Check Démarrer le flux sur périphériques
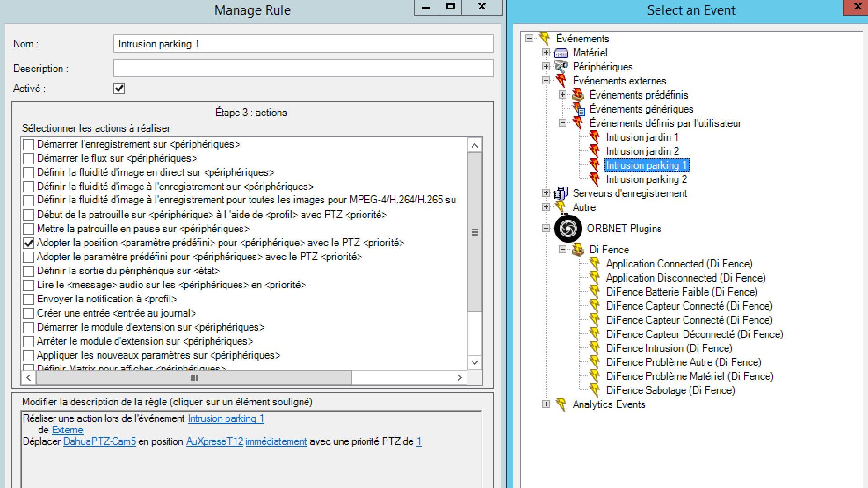Screen dimensions: 868x488 [x=28, y=159]
